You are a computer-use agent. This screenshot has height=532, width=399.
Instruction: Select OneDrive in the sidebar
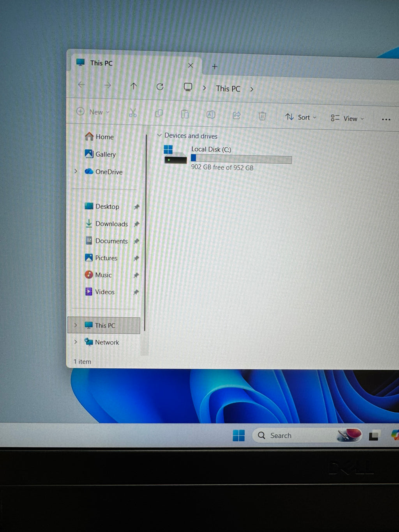[x=104, y=171]
